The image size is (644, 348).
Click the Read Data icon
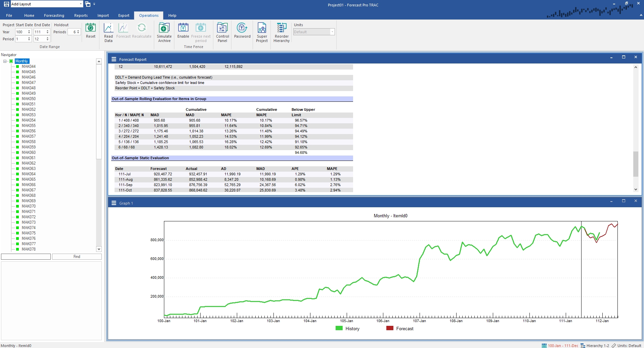(x=108, y=28)
